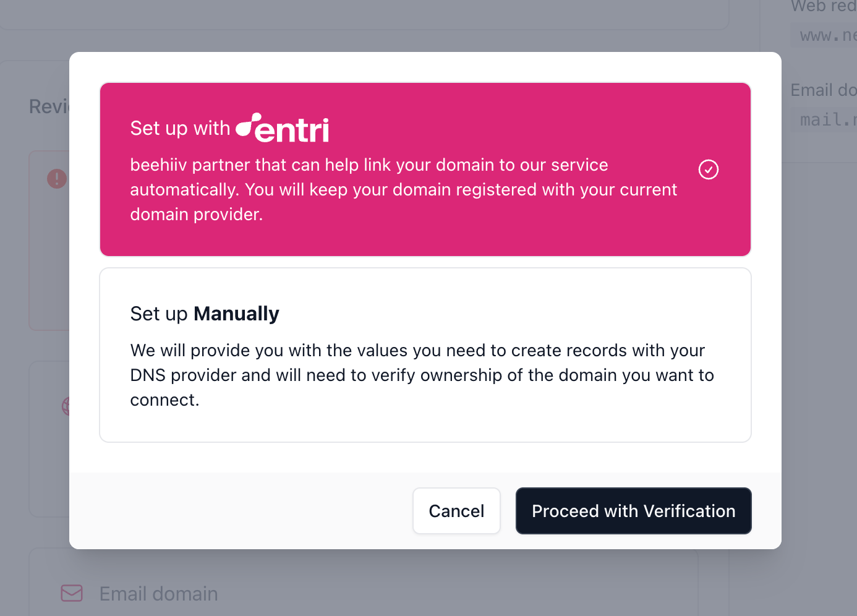Click Proceed with Verification
The height and width of the screenshot is (616, 857).
click(633, 511)
